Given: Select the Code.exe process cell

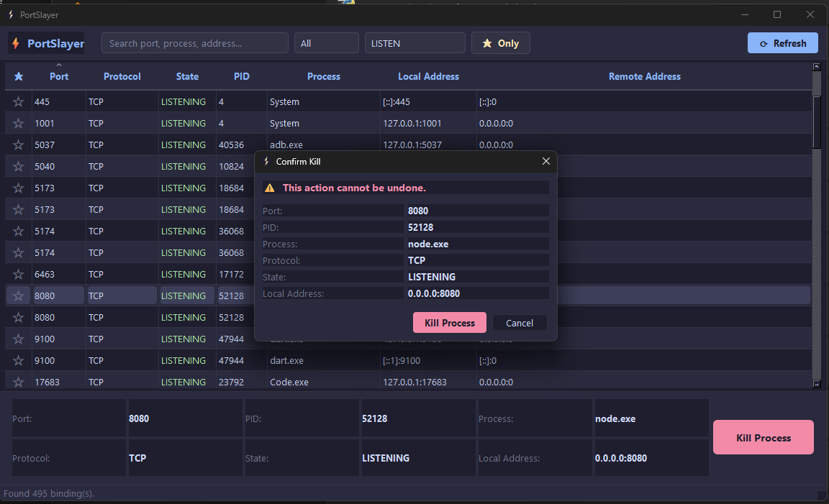Looking at the screenshot, I should [324, 382].
